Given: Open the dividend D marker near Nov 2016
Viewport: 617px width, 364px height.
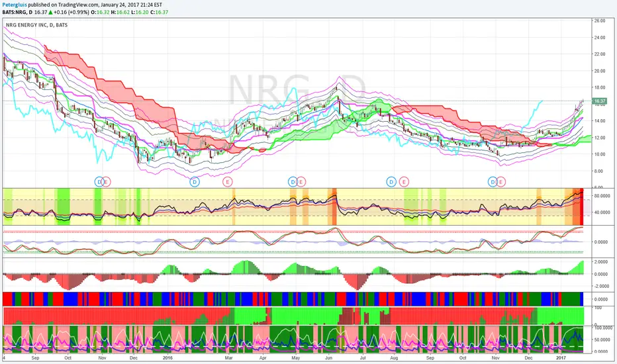Looking at the screenshot, I should (493, 182).
